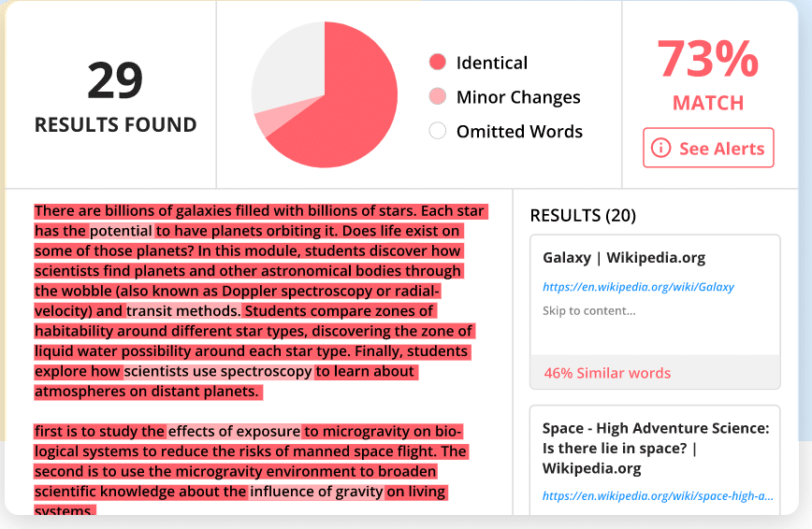Screen dimensions: 812x529
Task: Select the Identical legend dot
Action: tap(437, 63)
